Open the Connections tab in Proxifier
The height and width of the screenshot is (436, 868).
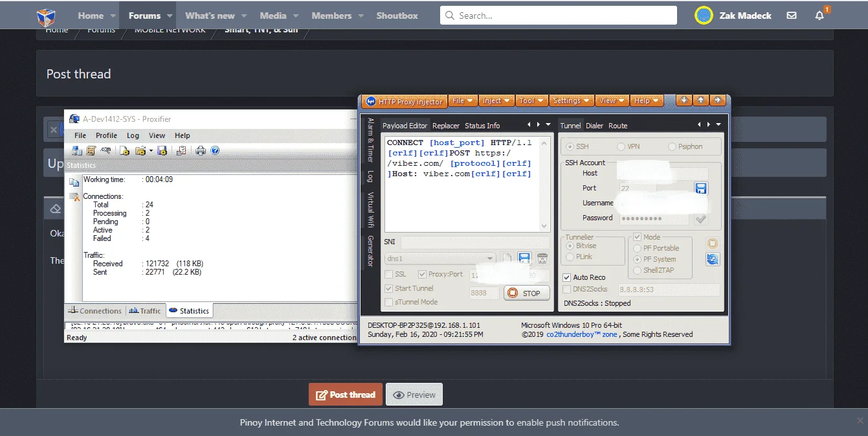(x=95, y=311)
